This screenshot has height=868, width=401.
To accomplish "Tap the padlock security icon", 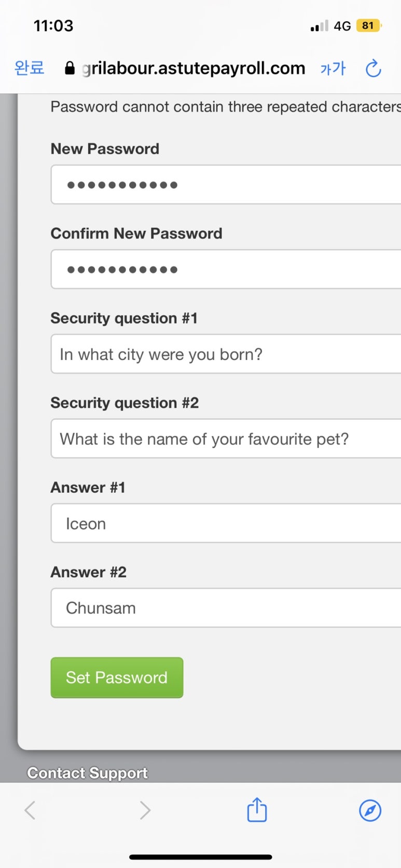I will pyautogui.click(x=70, y=68).
